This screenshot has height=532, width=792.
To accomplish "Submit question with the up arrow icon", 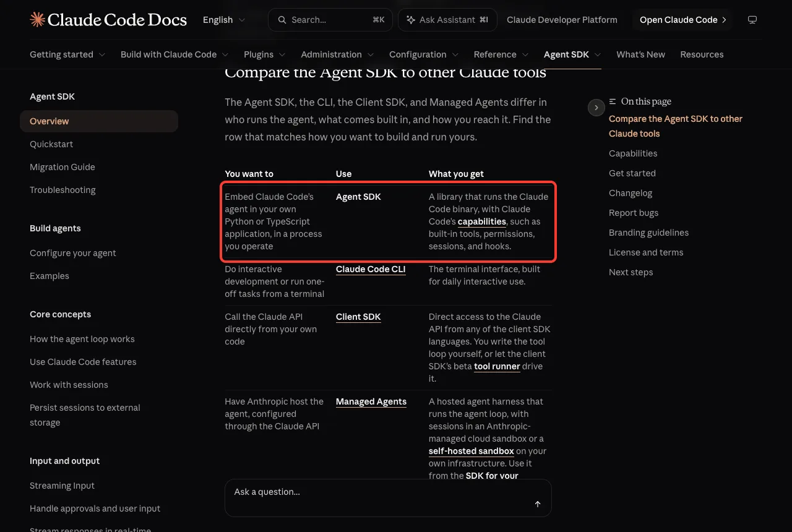I will 538,504.
